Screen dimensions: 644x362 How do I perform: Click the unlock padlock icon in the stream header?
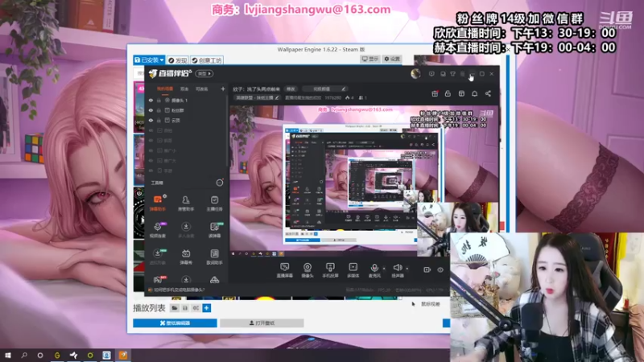(x=448, y=93)
